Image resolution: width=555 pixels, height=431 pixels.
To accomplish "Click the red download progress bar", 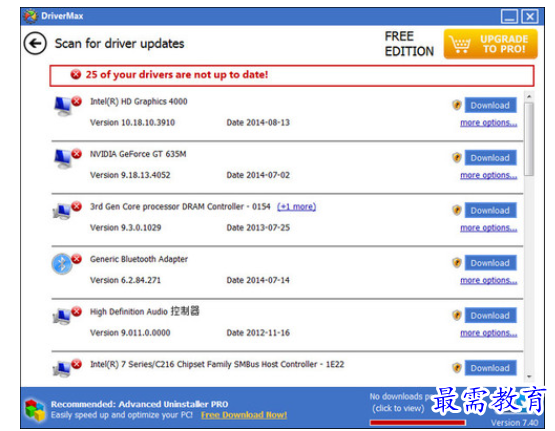I will click(x=418, y=422).
